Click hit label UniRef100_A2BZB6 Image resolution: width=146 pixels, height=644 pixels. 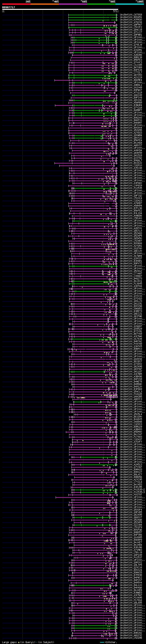click(131, 55)
